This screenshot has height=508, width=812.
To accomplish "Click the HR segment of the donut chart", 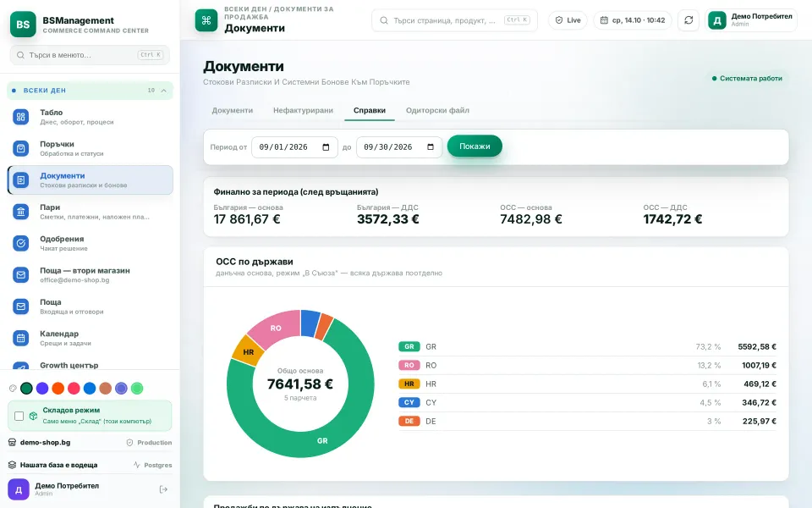I will 249,351.
